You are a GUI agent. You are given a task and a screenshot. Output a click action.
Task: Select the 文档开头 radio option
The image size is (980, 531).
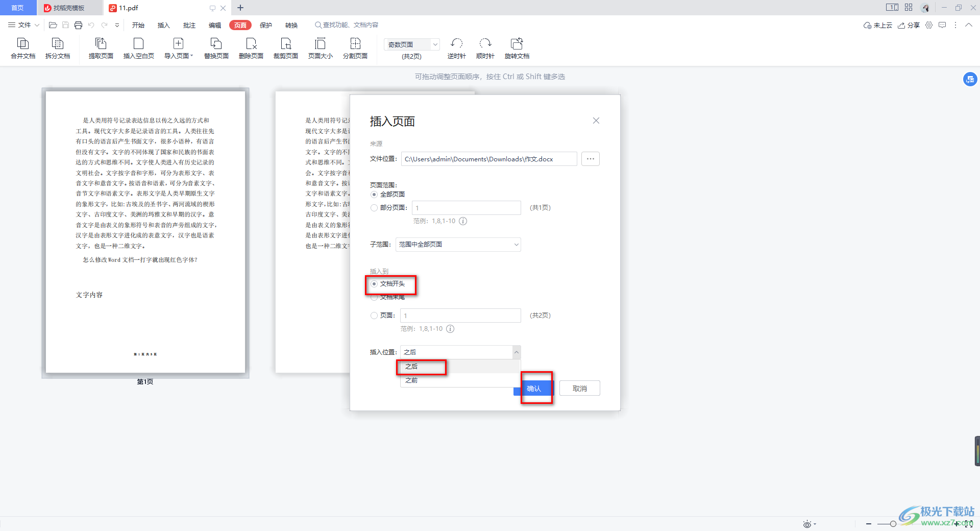pyautogui.click(x=374, y=284)
